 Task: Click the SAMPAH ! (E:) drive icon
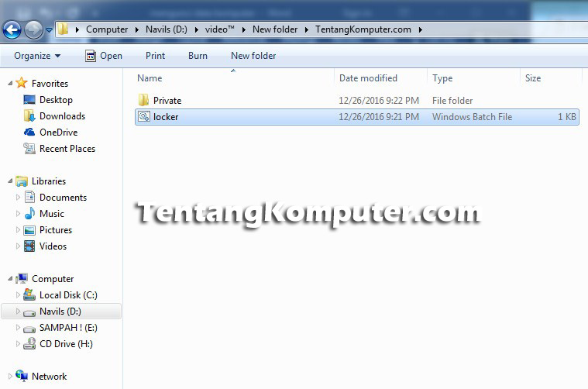(x=29, y=329)
